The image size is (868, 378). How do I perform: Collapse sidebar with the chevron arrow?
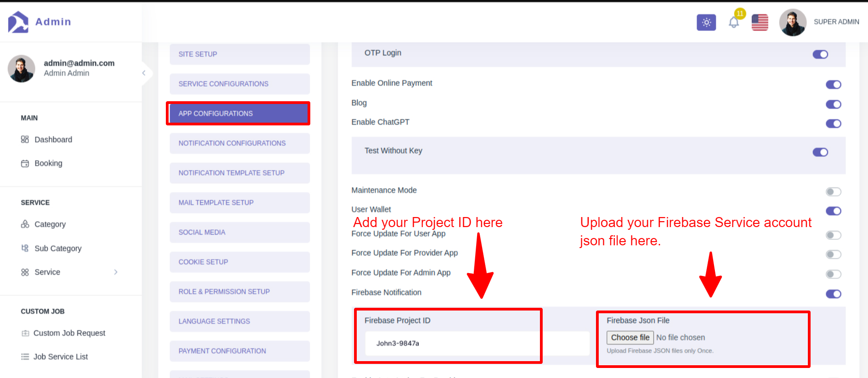(x=144, y=73)
